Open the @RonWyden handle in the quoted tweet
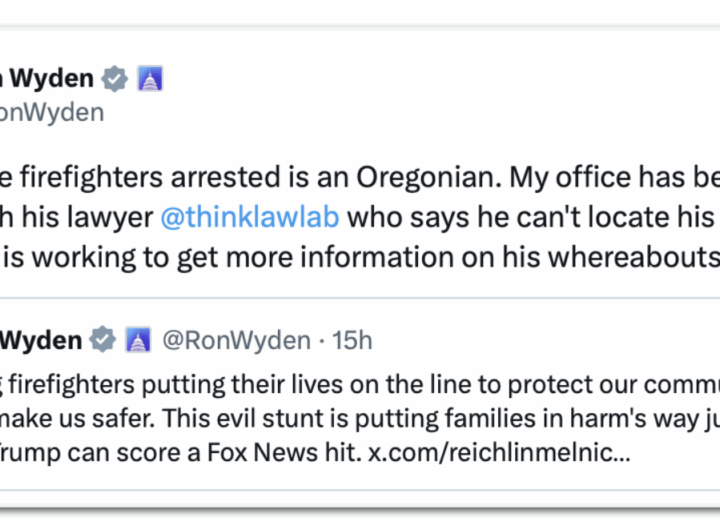The height and width of the screenshot is (530, 720). click(236, 341)
